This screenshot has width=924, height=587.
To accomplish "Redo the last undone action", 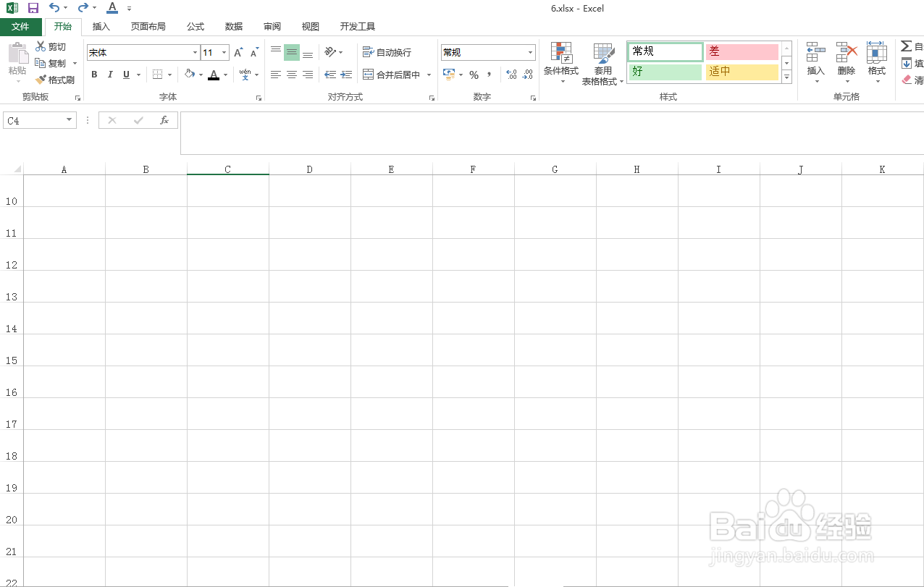I will coord(83,8).
